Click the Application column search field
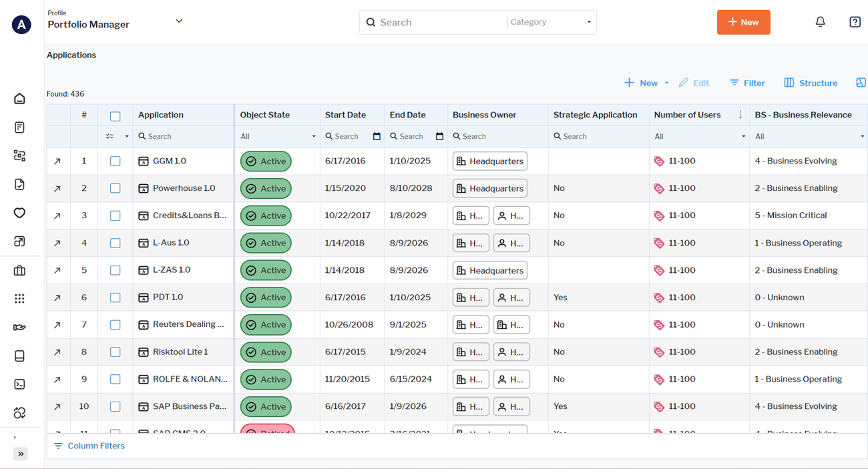 184,136
